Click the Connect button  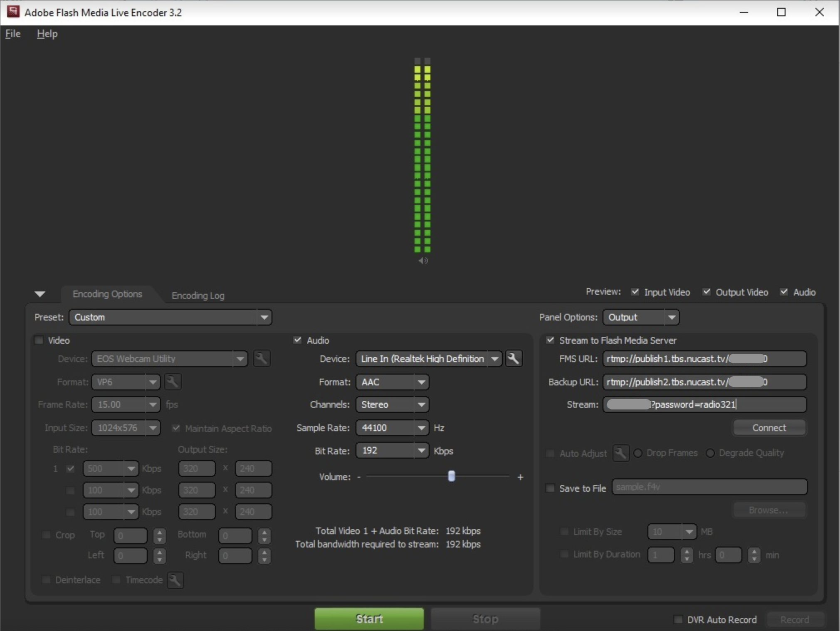click(769, 428)
